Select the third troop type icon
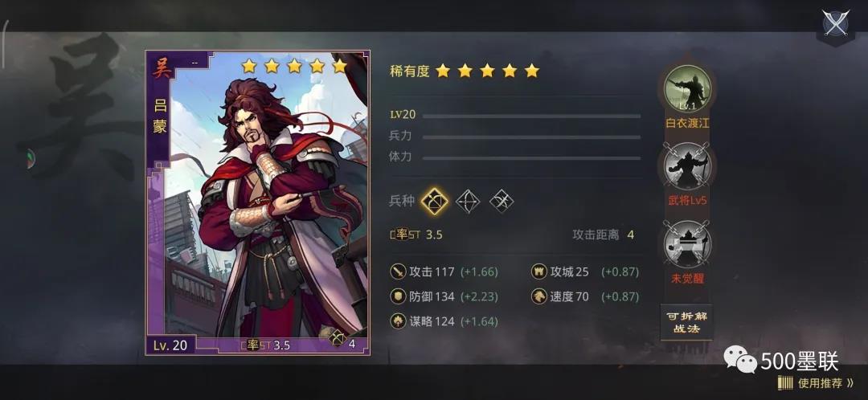The image size is (868, 400). click(x=502, y=201)
